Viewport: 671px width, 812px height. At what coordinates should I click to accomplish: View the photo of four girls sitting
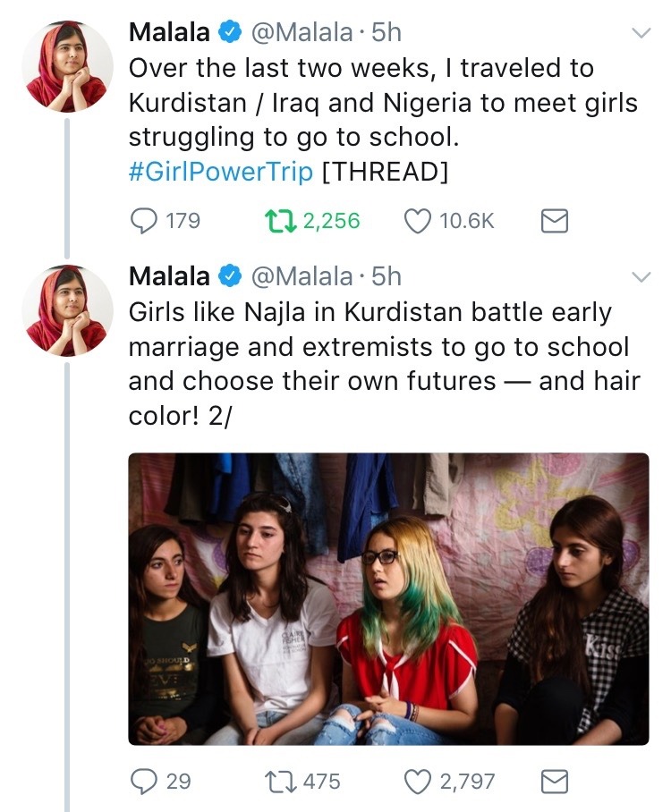[388, 599]
